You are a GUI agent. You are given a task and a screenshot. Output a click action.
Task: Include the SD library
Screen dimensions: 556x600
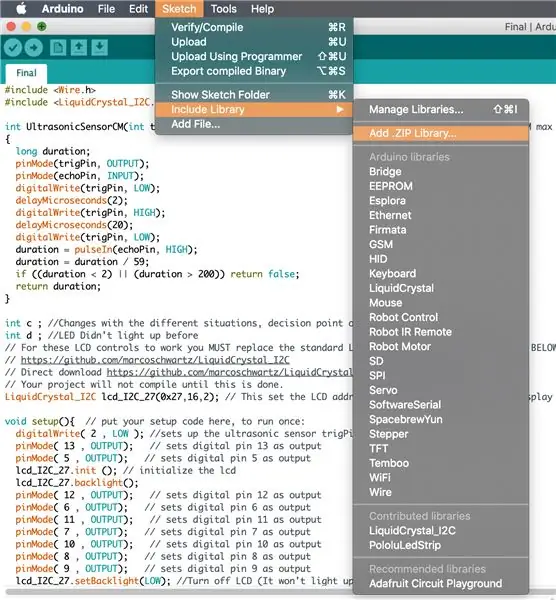(x=441, y=361)
